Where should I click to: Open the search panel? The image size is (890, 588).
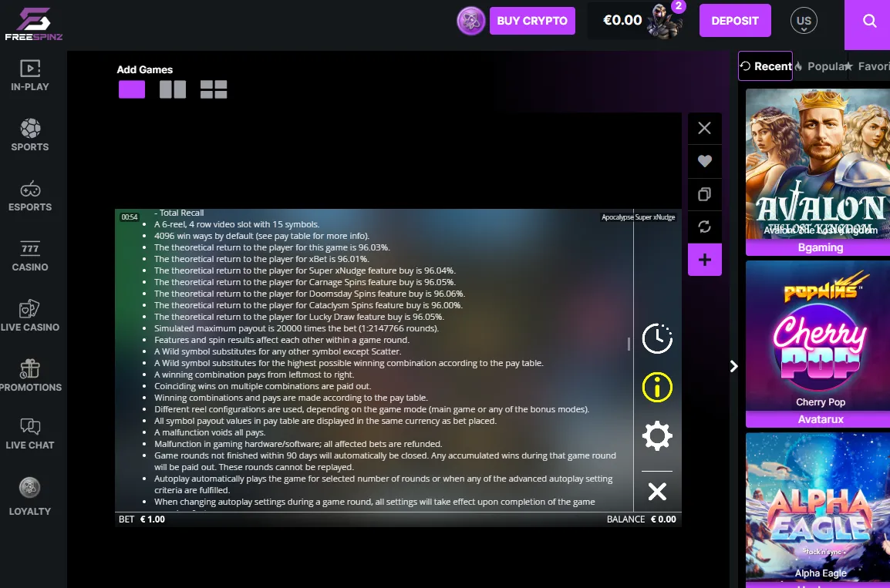click(869, 21)
